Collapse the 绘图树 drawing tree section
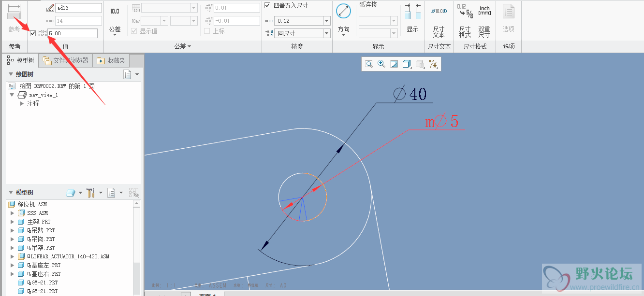Screen dimensions: 644x296 (11, 74)
